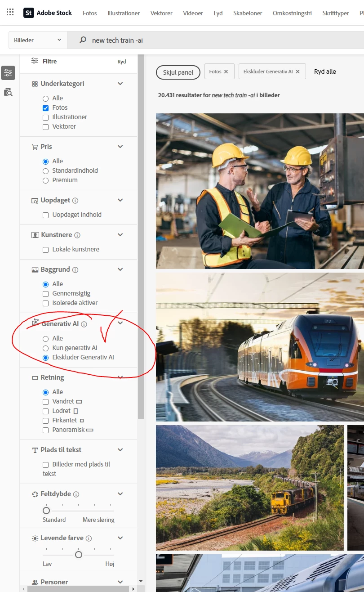The height and width of the screenshot is (592, 364).
Task: Toggle the filters panel sidebar icon
Action: tap(8, 73)
